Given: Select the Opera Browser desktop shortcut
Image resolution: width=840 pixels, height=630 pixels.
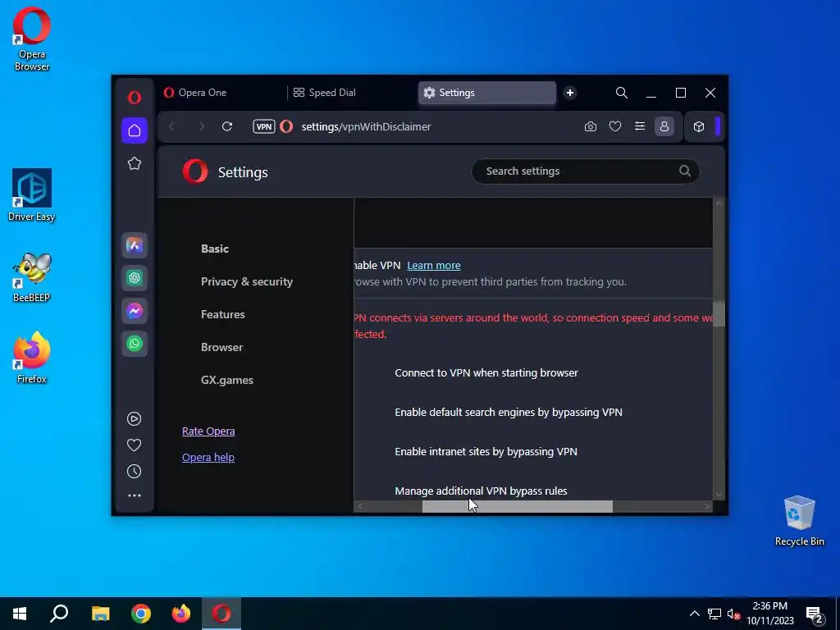Looking at the screenshot, I should (x=32, y=39).
